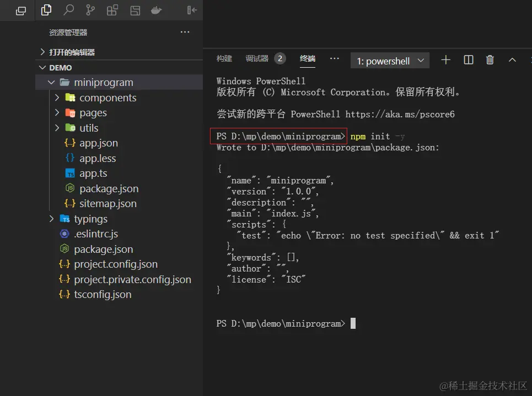Viewport: 532px width, 396px height.
Task: Open project.config.json file
Action: pyautogui.click(x=116, y=264)
